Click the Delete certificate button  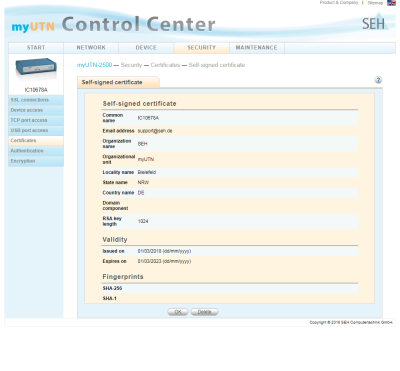pos(204,312)
